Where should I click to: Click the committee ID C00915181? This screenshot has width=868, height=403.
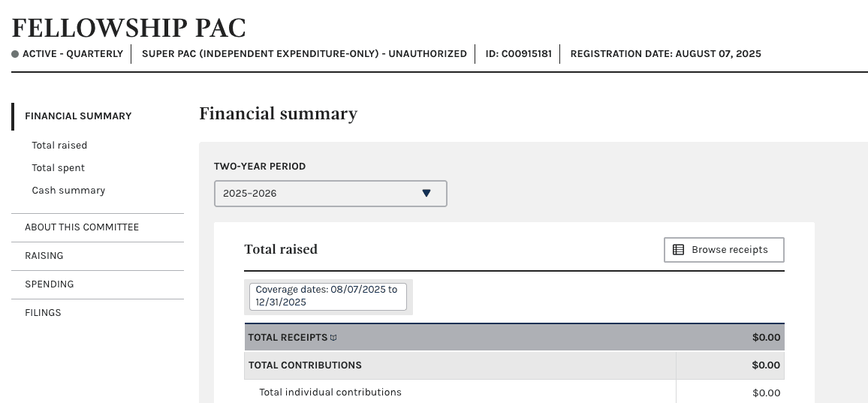[518, 54]
